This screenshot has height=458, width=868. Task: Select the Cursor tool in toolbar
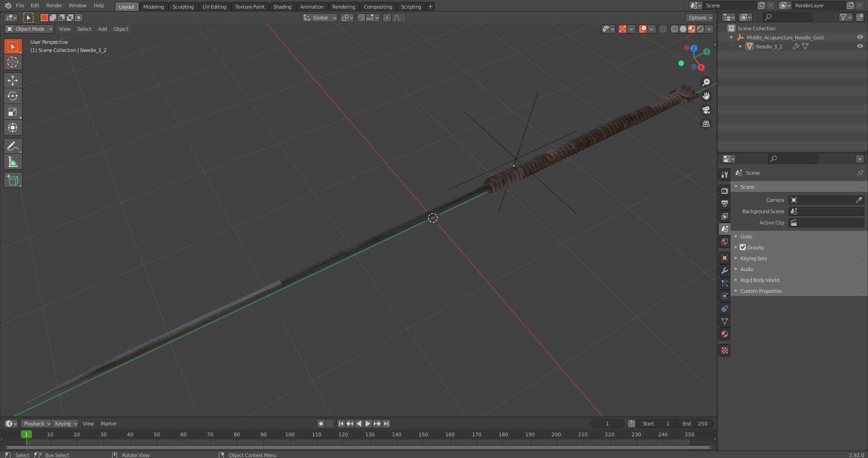(x=13, y=62)
